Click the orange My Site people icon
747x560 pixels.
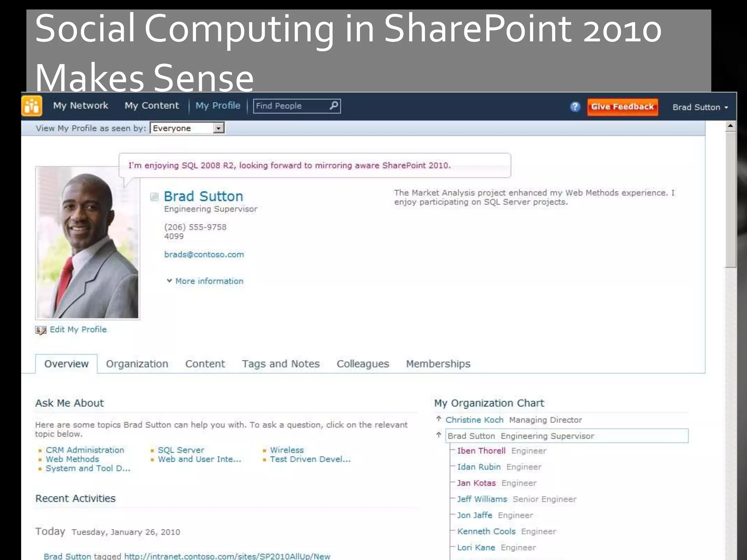click(x=32, y=106)
